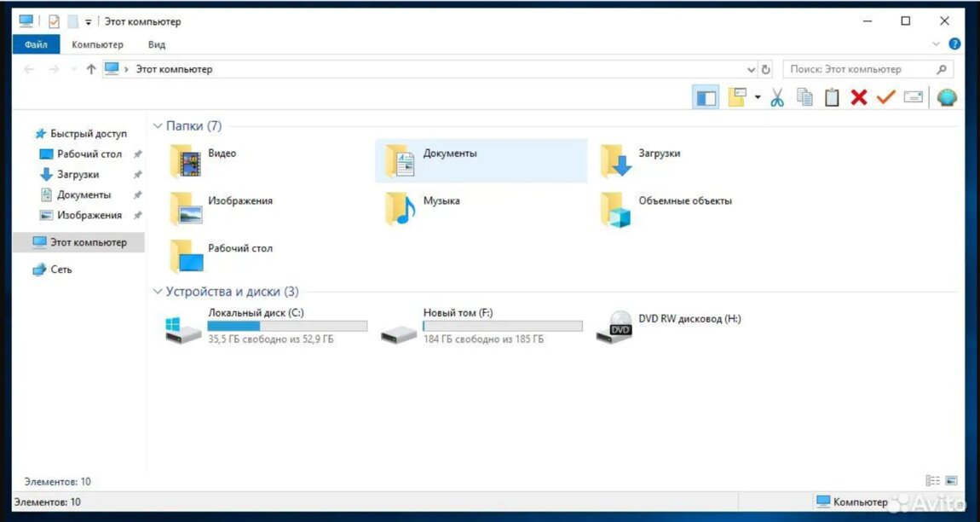Select Сеть in the navigation pane
This screenshot has height=522, width=980.
61,270
